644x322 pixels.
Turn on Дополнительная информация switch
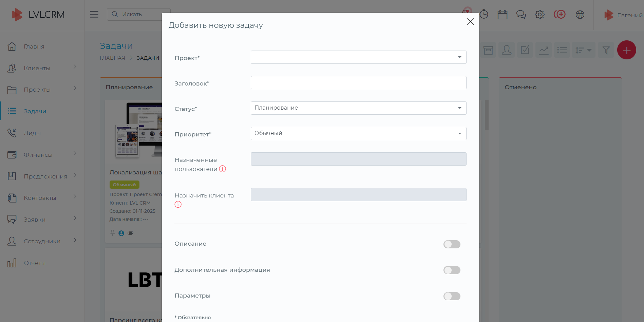452,270
